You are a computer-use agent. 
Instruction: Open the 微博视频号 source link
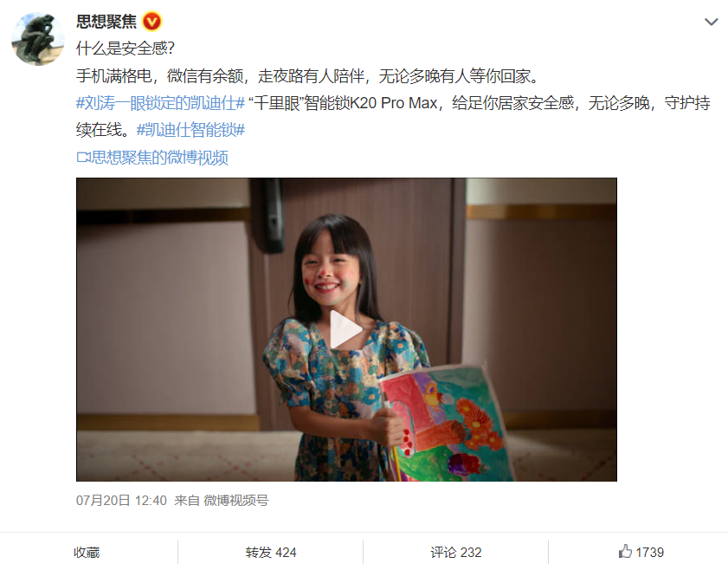pyautogui.click(x=235, y=501)
